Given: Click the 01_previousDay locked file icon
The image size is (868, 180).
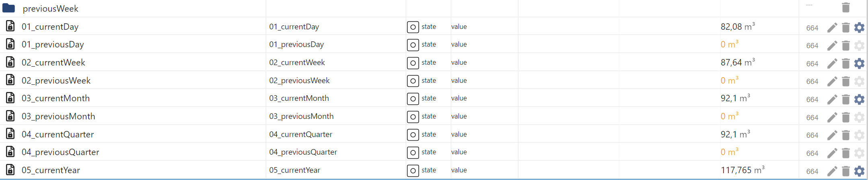Looking at the screenshot, I should pyautogui.click(x=10, y=44).
